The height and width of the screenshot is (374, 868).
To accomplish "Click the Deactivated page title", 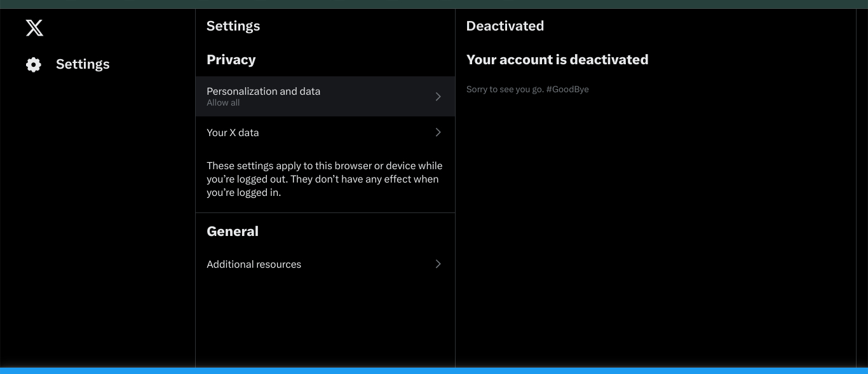I will point(505,26).
